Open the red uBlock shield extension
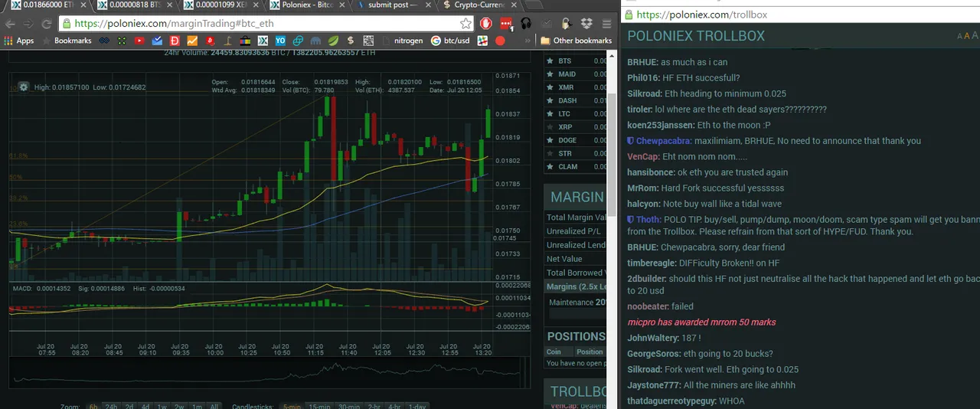The height and width of the screenshot is (409, 980). (485, 23)
